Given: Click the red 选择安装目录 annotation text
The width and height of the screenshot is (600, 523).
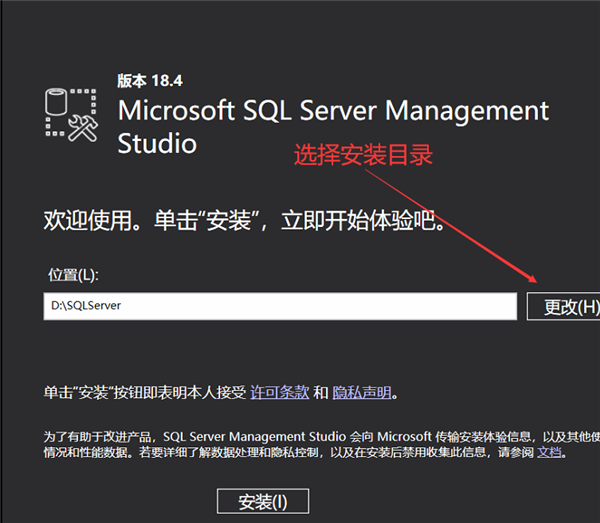Looking at the screenshot, I should [362, 156].
